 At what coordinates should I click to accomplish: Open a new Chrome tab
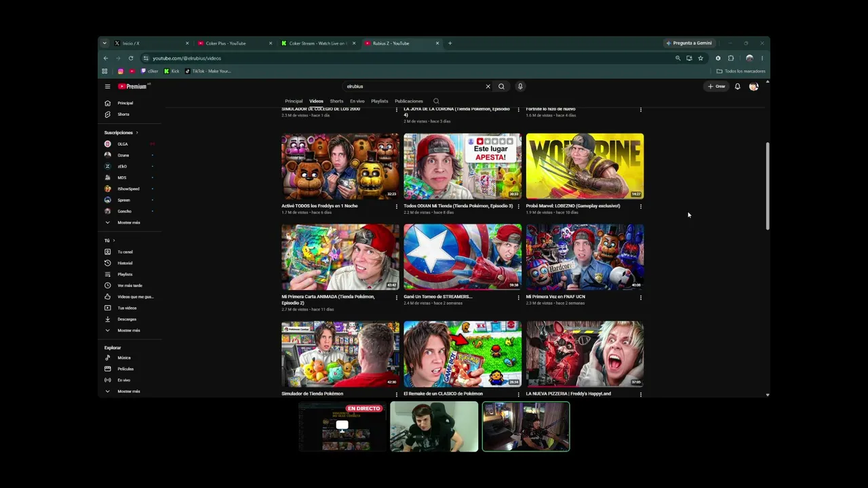tap(450, 43)
